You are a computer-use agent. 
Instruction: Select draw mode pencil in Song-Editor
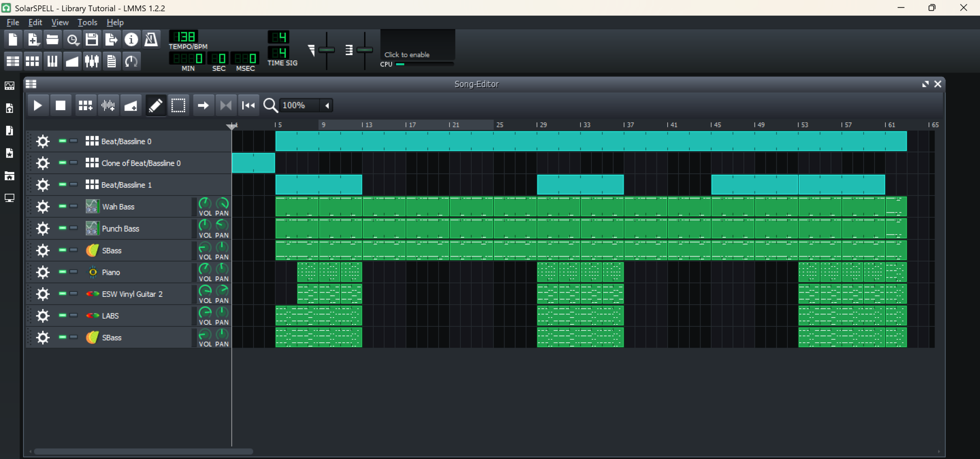tap(155, 105)
